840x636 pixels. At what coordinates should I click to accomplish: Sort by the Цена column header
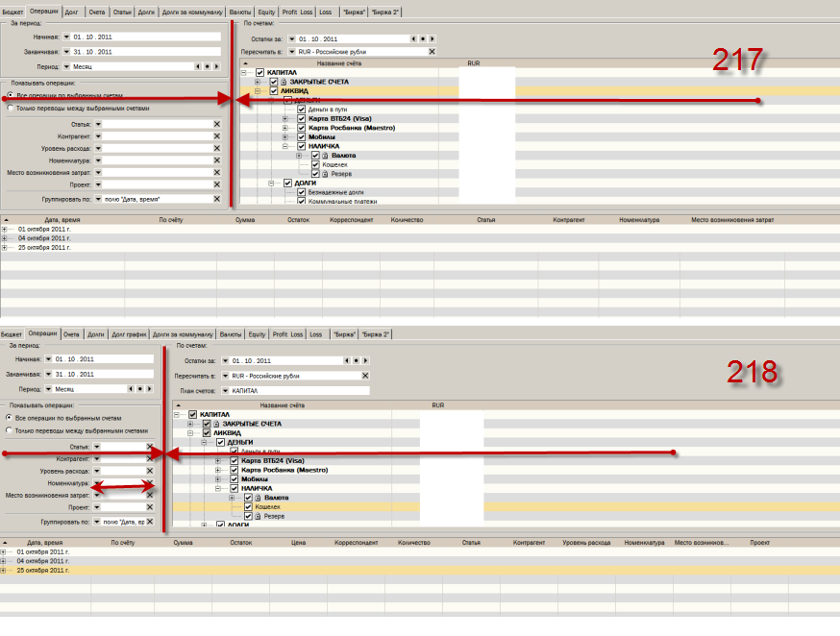[297, 543]
